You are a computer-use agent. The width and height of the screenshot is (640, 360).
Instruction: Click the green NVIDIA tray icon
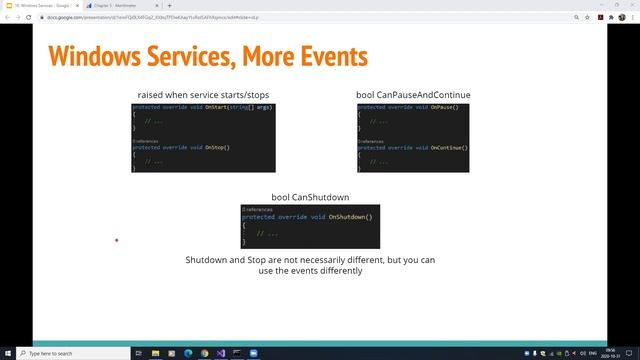coord(559,353)
